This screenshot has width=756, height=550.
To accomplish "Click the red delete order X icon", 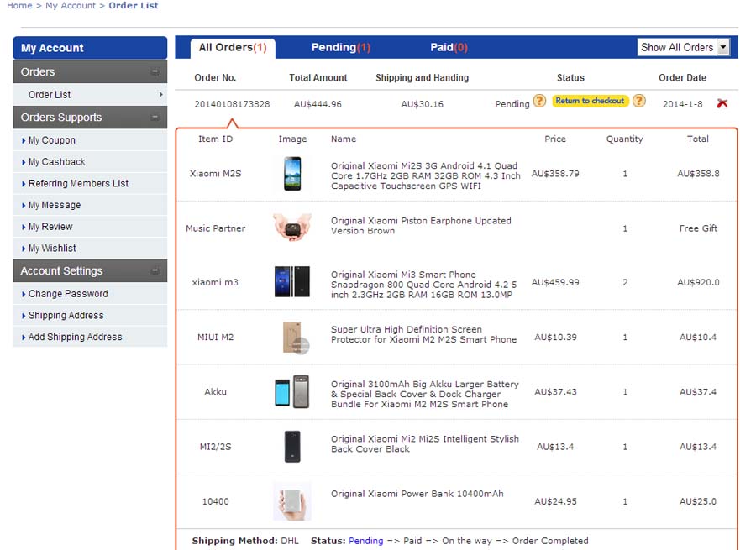I will tap(722, 103).
